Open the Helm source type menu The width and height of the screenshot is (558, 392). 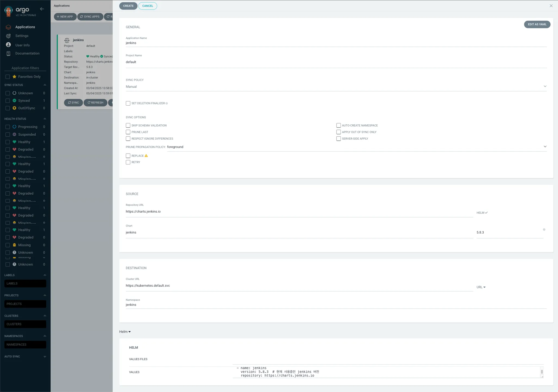tap(125, 332)
